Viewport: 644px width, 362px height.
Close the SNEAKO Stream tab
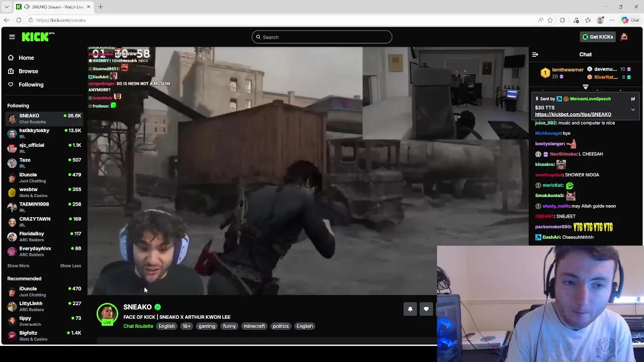coord(89,7)
